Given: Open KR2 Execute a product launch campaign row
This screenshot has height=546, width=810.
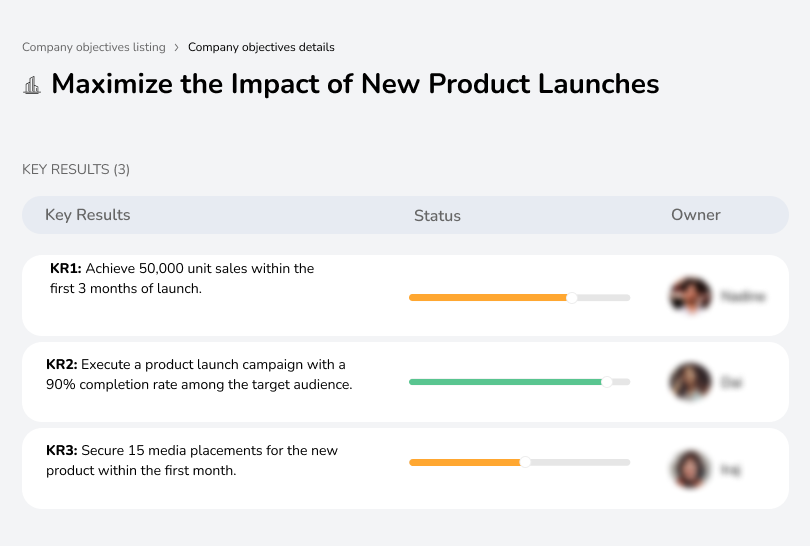Looking at the screenshot, I should (405, 382).
